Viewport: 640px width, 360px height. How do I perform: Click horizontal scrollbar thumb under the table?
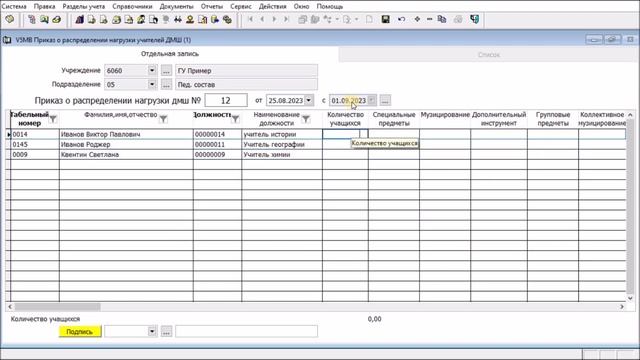(57, 306)
